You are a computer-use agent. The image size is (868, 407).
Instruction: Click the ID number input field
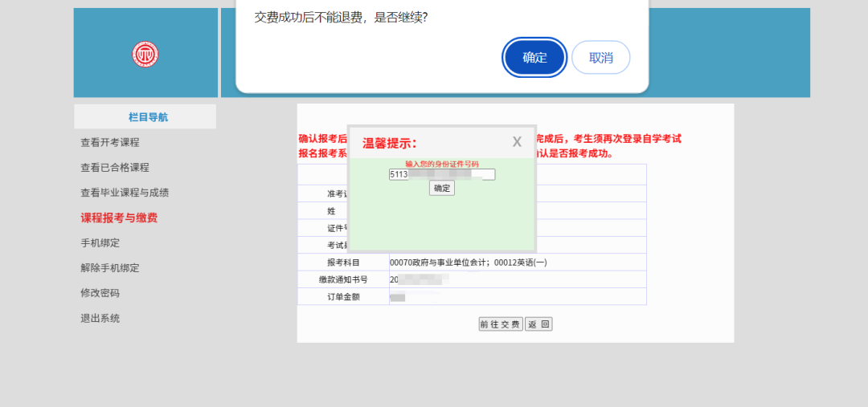[x=442, y=174]
